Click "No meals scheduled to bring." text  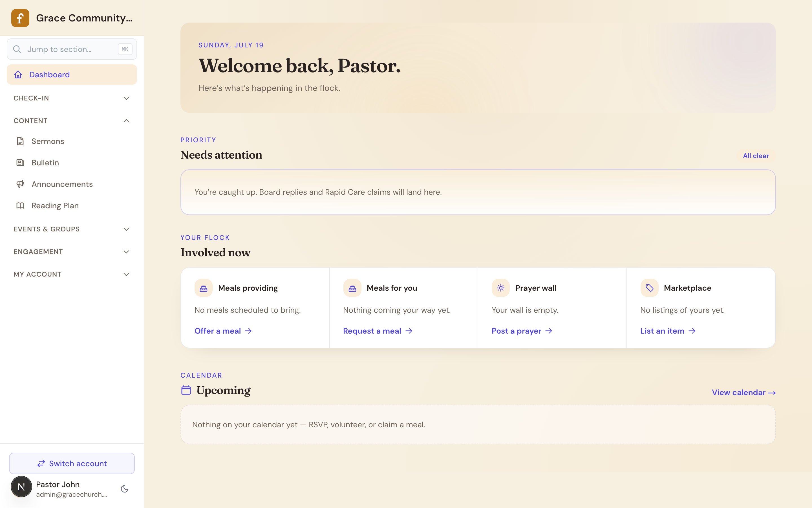(x=248, y=310)
